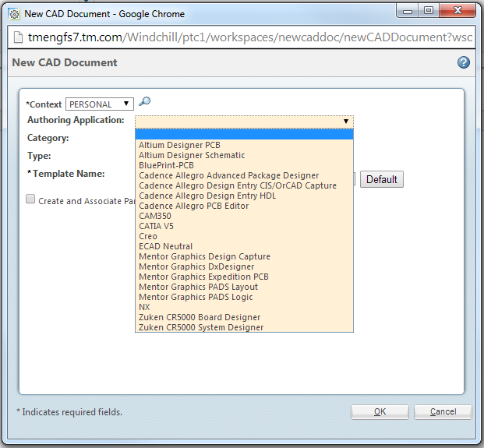Close the New CAD Document window
This screenshot has height=448, width=484.
pyautogui.click(x=458, y=11)
